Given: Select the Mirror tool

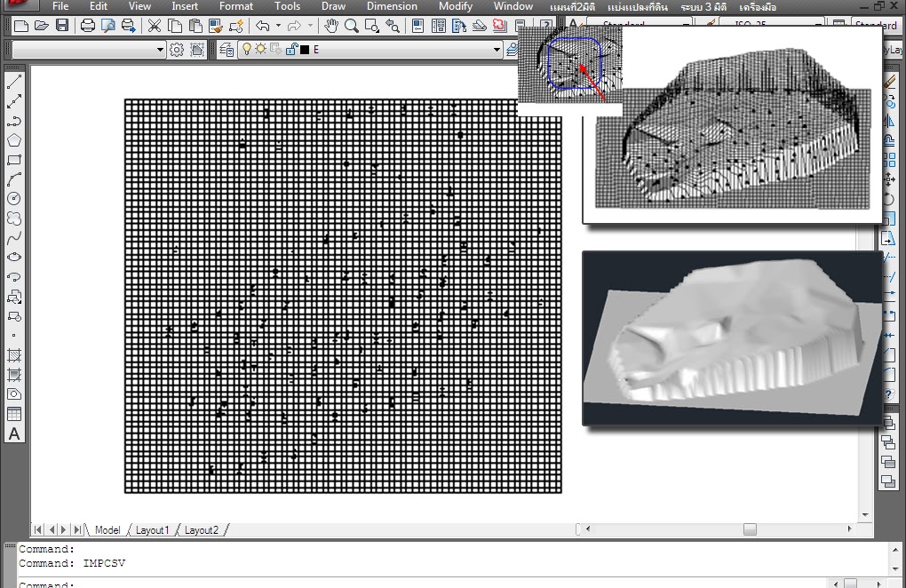Looking at the screenshot, I should (x=890, y=122).
